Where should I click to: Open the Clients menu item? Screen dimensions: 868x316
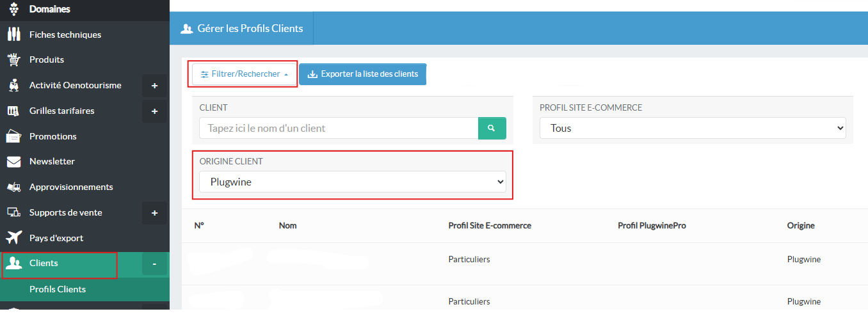tap(44, 264)
